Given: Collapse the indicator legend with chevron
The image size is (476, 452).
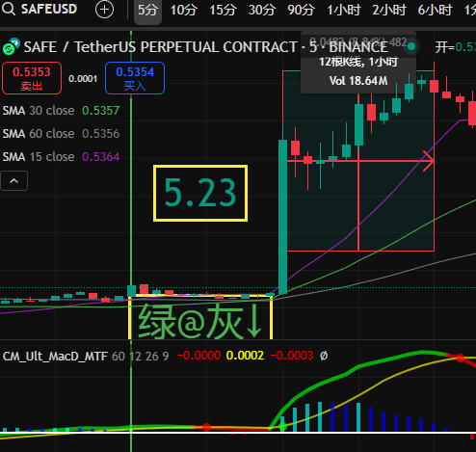Looking at the screenshot, I should tap(14, 181).
